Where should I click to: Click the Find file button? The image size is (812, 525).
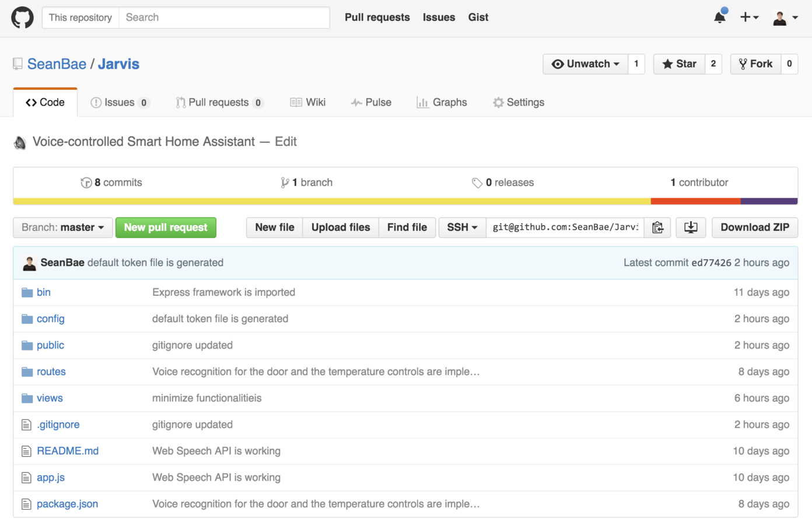tap(407, 228)
